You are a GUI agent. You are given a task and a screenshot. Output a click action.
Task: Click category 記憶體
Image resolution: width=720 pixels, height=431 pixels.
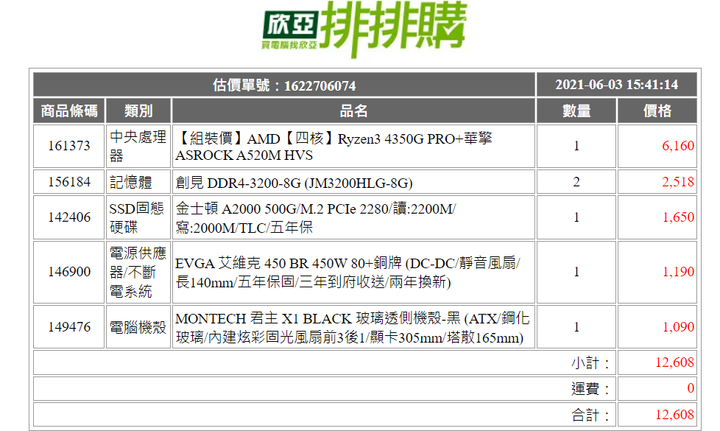pyautogui.click(x=131, y=182)
